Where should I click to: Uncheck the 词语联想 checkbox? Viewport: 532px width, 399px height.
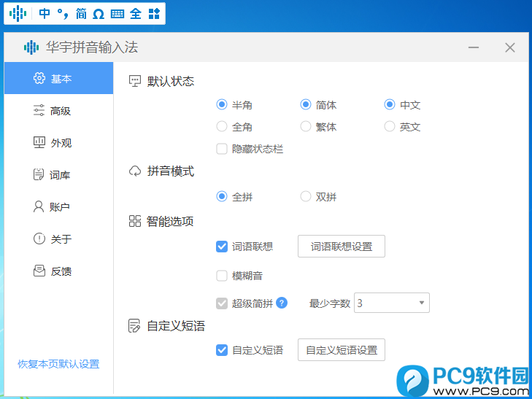coord(222,247)
